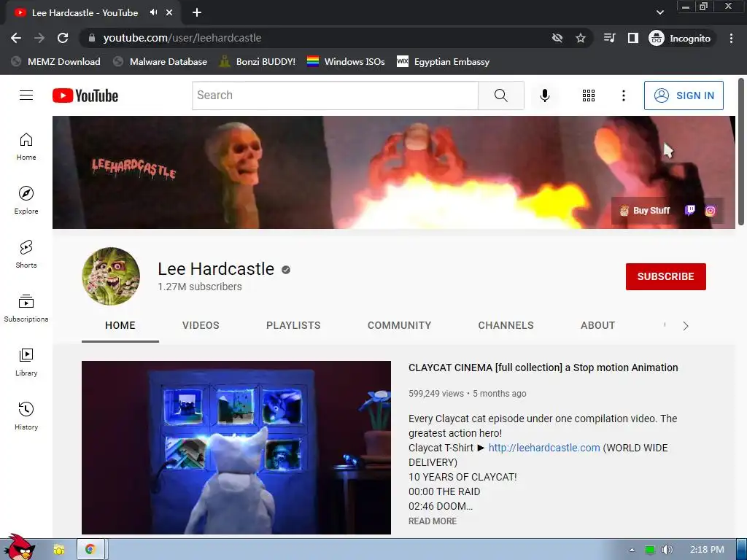Close the Lee Hardcastle tab
Screen dimensions: 747x560
point(169,13)
